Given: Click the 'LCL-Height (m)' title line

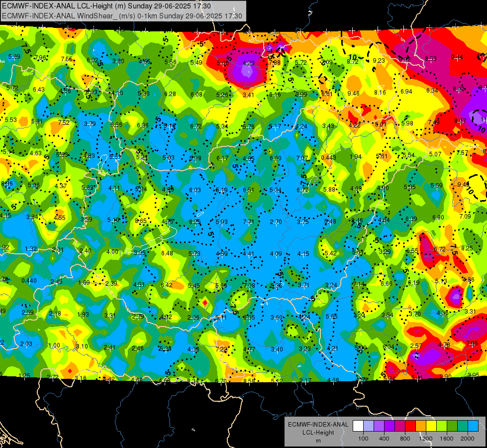Looking at the screenshot, I should click(x=106, y=6).
